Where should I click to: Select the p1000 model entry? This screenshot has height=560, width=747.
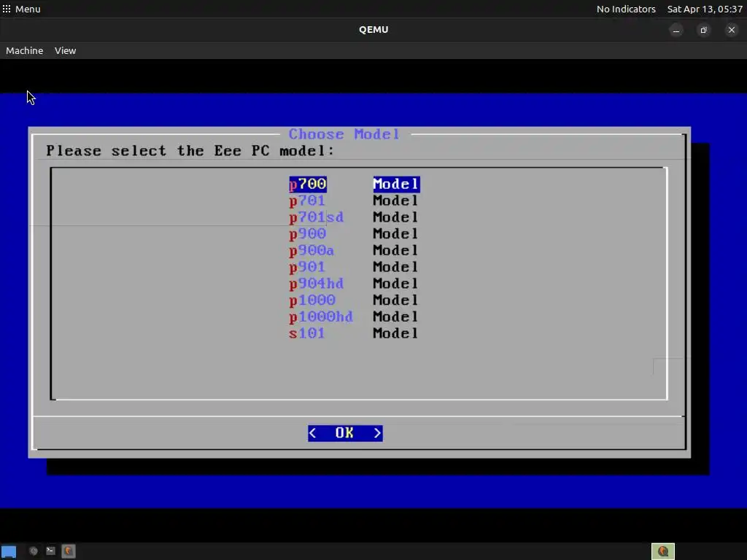(354, 300)
